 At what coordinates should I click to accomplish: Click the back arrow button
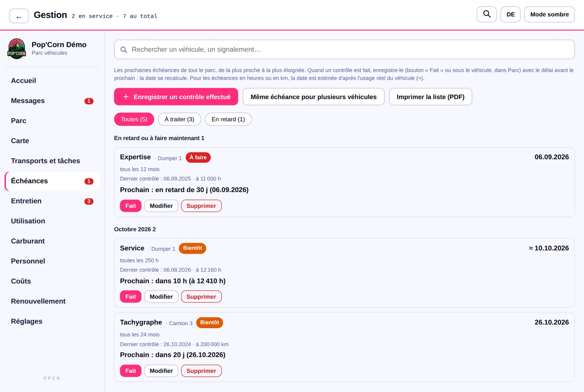pos(19,16)
